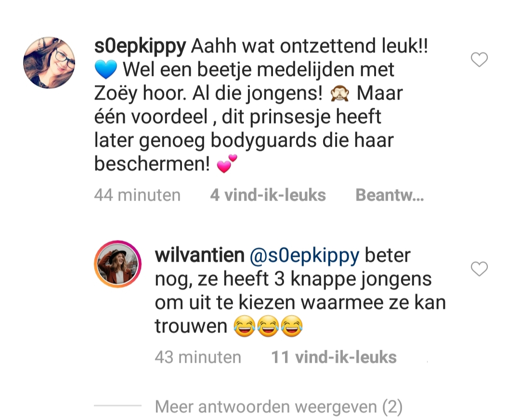Image resolution: width=520 pixels, height=420 pixels.
Task: Click the blue heart emoji
Action: [105, 70]
